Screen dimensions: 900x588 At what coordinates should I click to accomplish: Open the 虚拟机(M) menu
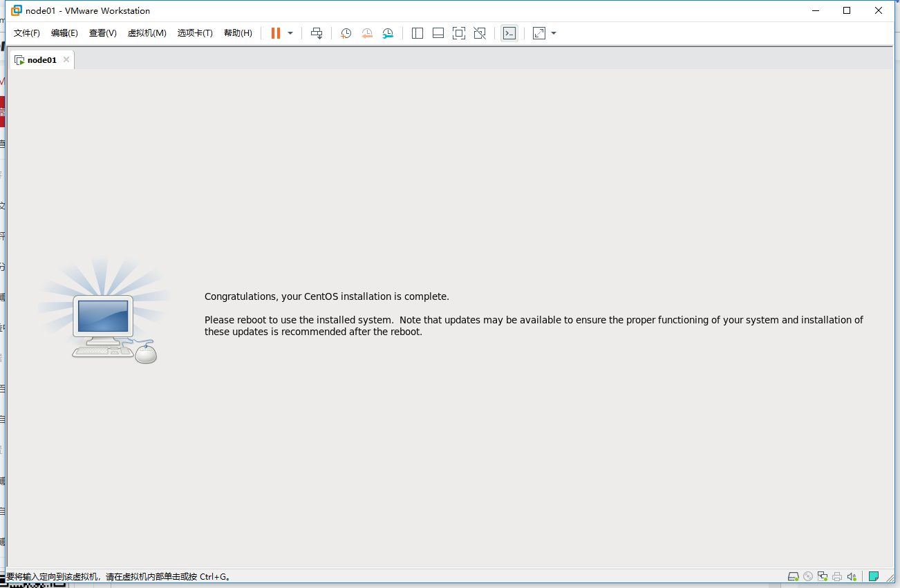pyautogui.click(x=147, y=33)
